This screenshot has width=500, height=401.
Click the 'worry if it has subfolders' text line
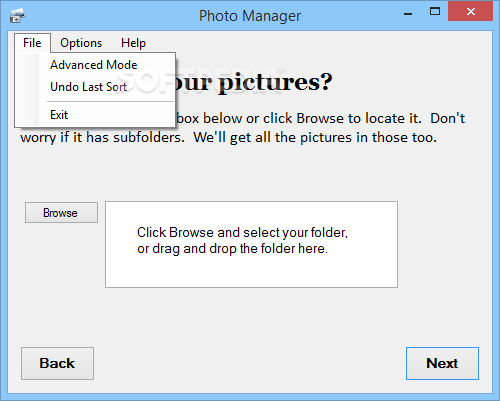tap(229, 137)
